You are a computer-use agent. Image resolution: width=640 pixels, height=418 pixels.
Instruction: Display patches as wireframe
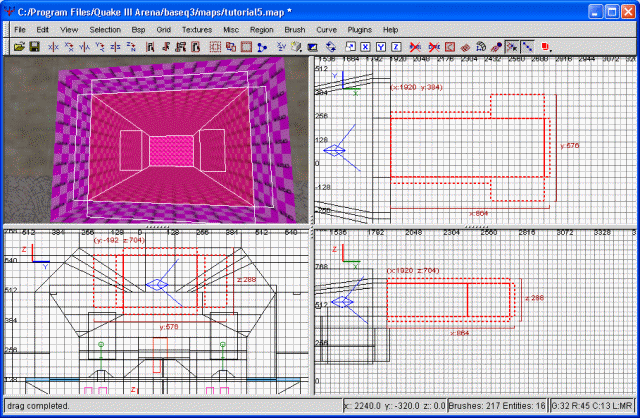point(465,47)
